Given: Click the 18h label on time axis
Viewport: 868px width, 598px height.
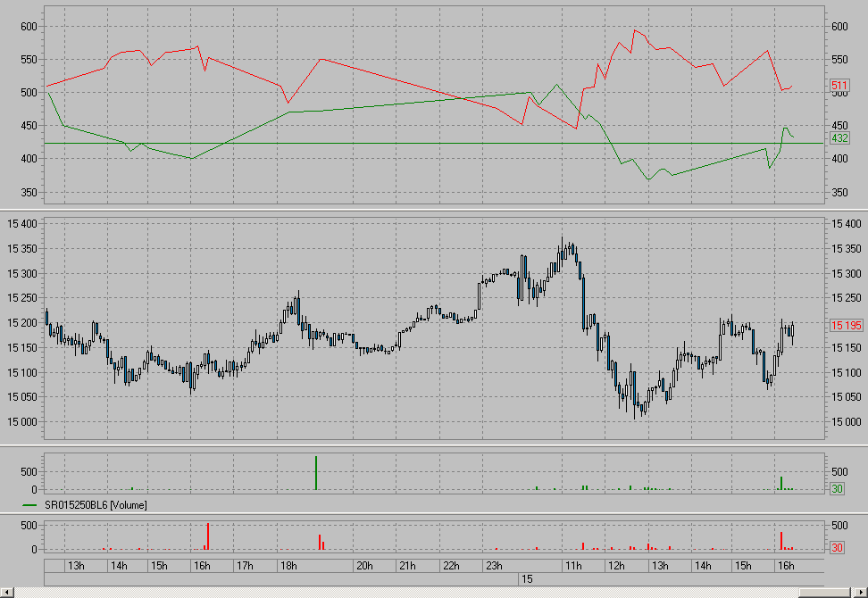Looking at the screenshot, I should point(288,566).
